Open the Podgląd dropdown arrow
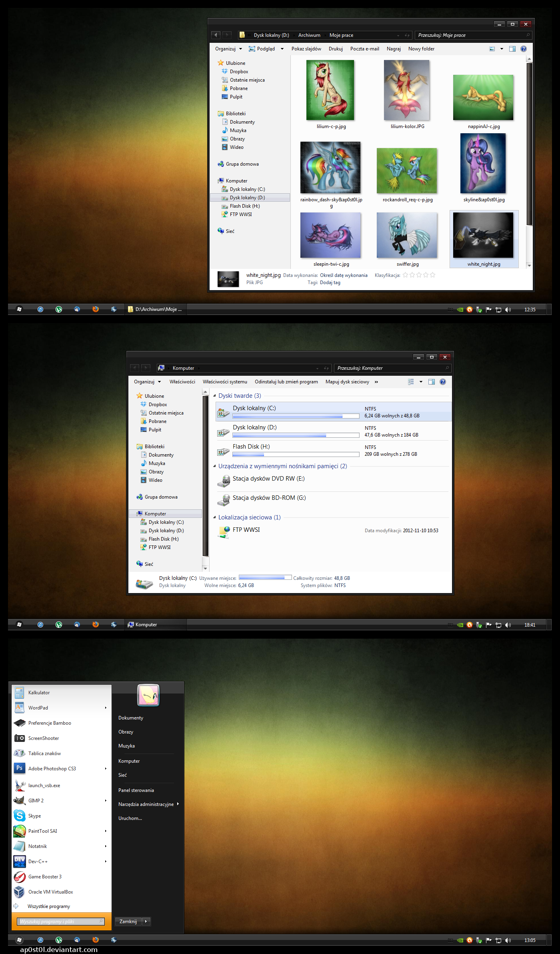This screenshot has width=560, height=954. pyautogui.click(x=282, y=49)
